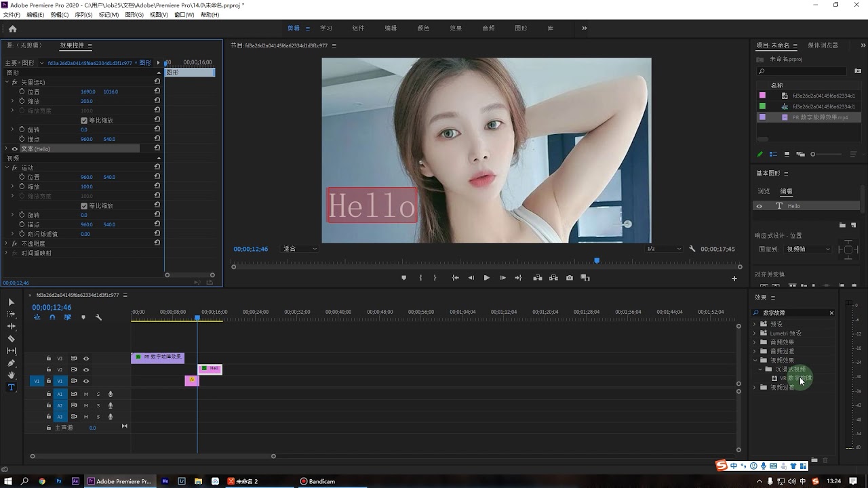Go to In point
The image size is (868, 488).
coord(456,278)
